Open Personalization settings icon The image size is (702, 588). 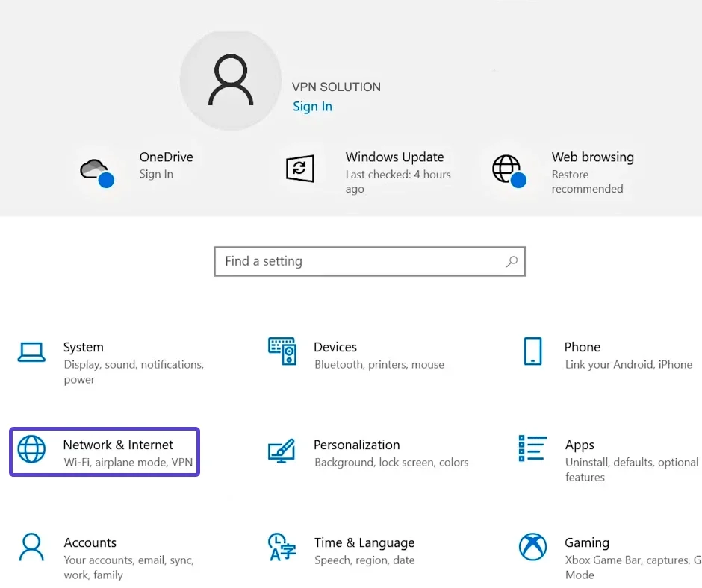click(x=282, y=451)
